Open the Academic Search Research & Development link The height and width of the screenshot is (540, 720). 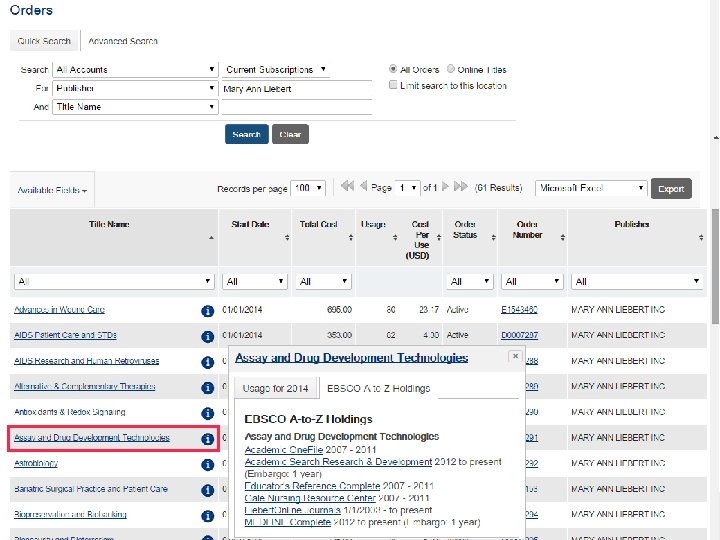point(338,461)
